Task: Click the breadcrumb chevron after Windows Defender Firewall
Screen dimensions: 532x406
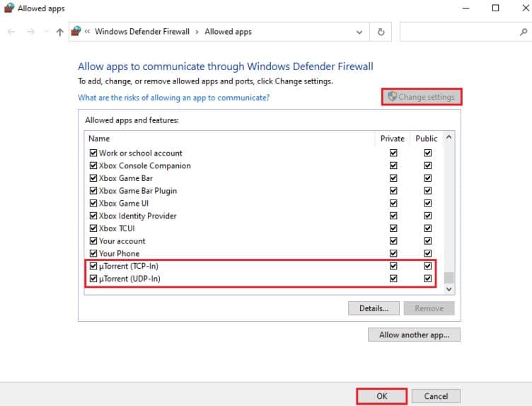Action: pos(197,32)
